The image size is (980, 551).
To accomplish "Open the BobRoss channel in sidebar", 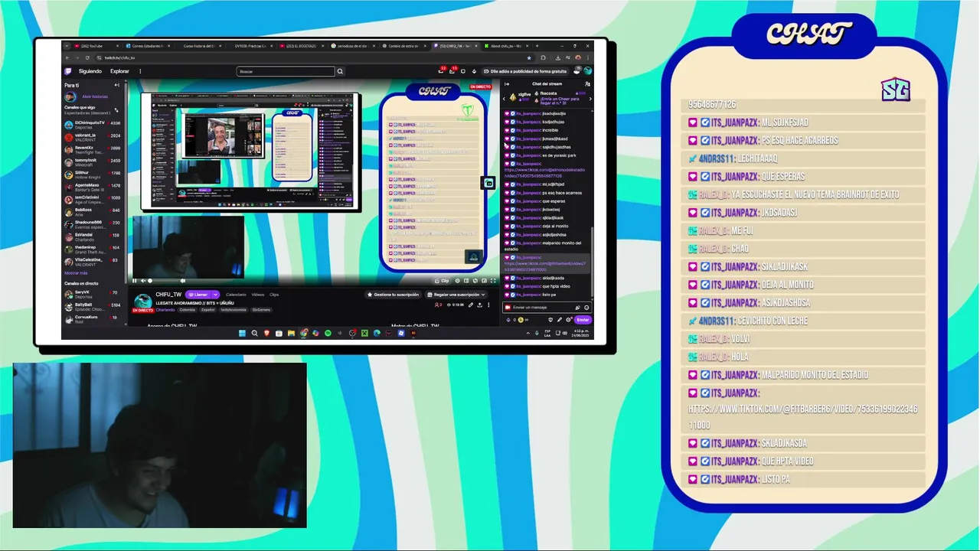I will (x=92, y=210).
